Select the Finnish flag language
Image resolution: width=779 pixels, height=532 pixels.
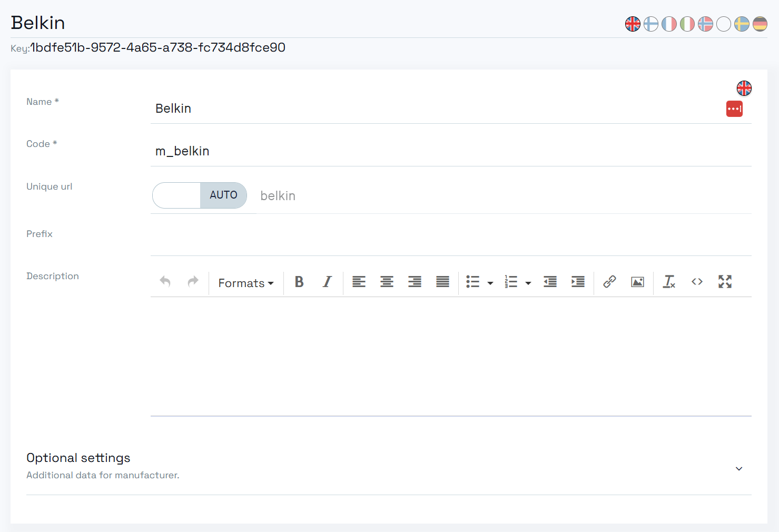pos(651,24)
